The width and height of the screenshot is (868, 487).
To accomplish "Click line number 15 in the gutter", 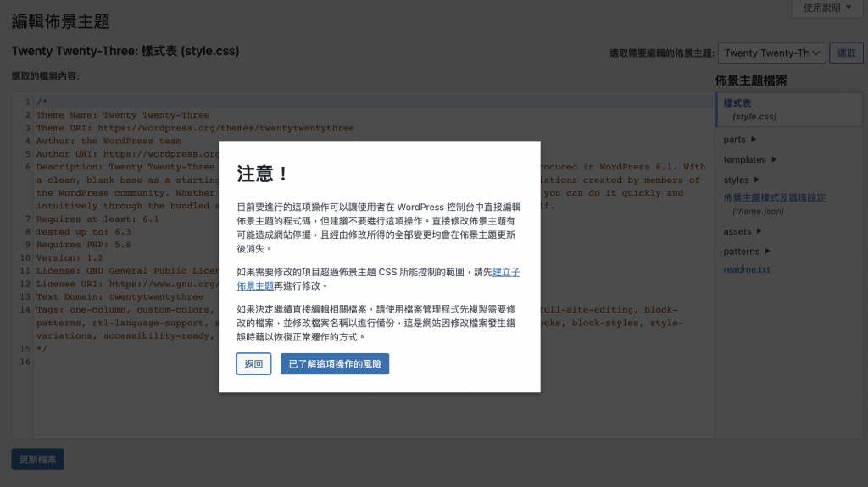I will [25, 349].
